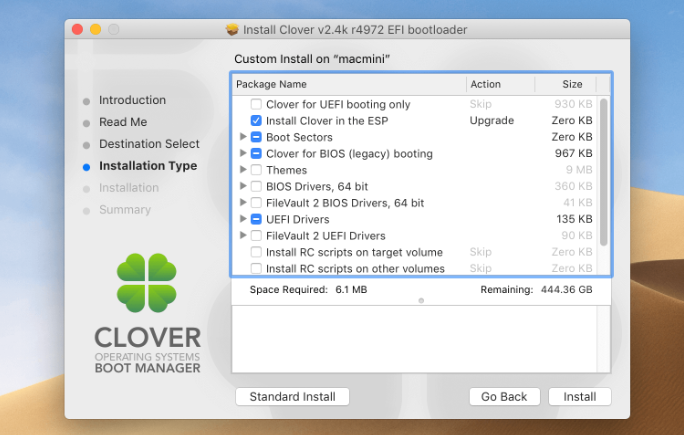The image size is (684, 435).
Task: Go to Destination Select step
Action: tap(149, 144)
